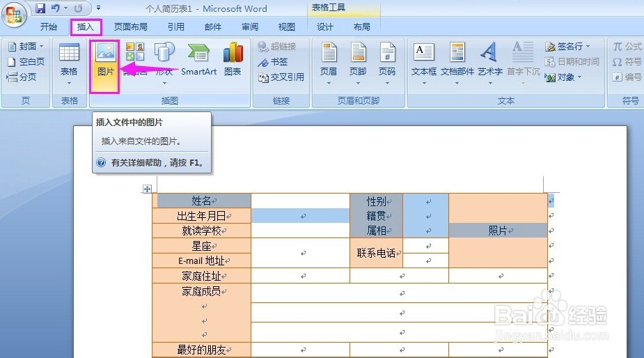Image resolution: width=644 pixels, height=358 pixels.
Task: Click the 照片 photo cell
Action: click(x=498, y=231)
